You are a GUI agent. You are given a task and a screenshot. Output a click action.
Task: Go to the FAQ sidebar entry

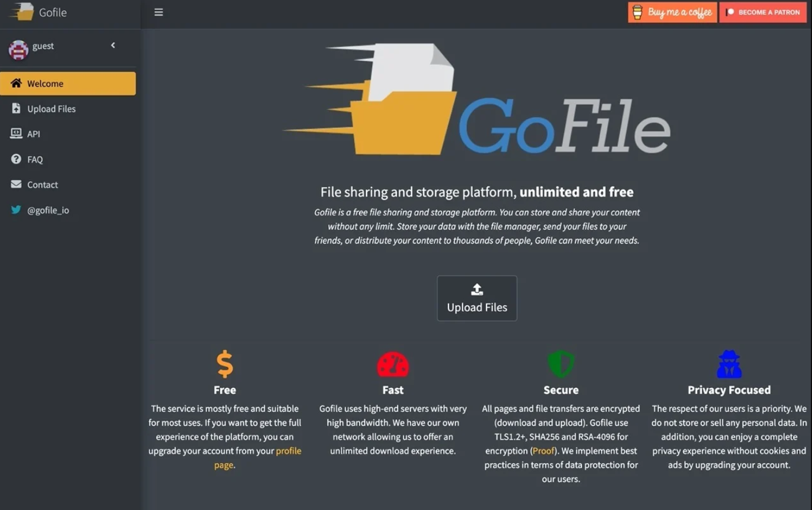68,159
